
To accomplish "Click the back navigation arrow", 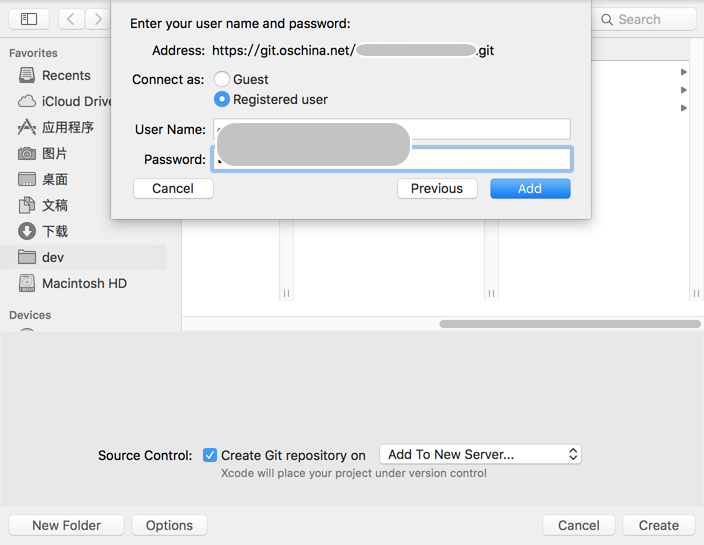I will pos(71,19).
